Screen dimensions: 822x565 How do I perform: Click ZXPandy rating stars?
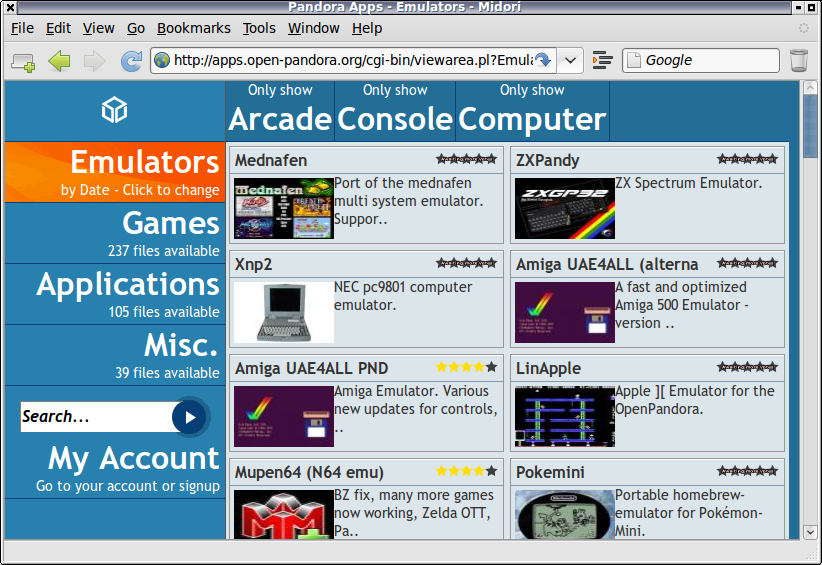click(x=748, y=159)
